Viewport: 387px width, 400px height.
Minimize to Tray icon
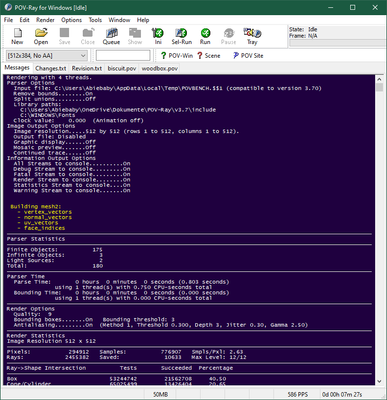252,36
